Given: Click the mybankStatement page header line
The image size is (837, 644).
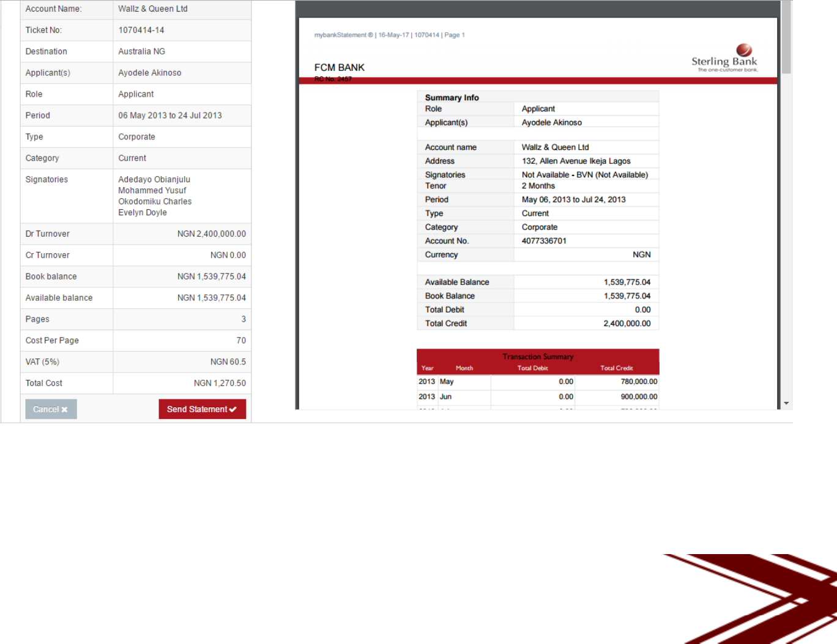Looking at the screenshot, I should 390,35.
